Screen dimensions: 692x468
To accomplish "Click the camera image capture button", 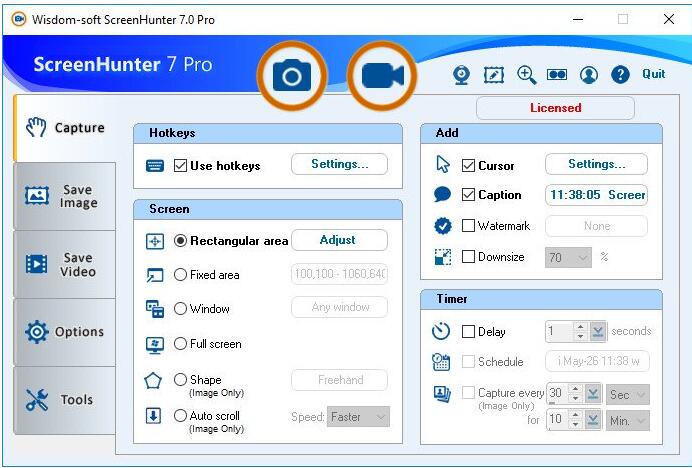I will pyautogui.click(x=292, y=75).
